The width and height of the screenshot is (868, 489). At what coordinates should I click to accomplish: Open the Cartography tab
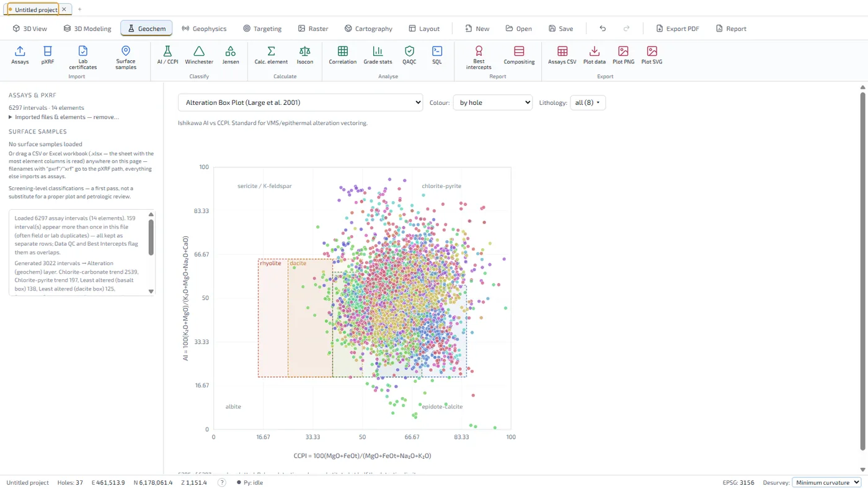[x=368, y=29]
